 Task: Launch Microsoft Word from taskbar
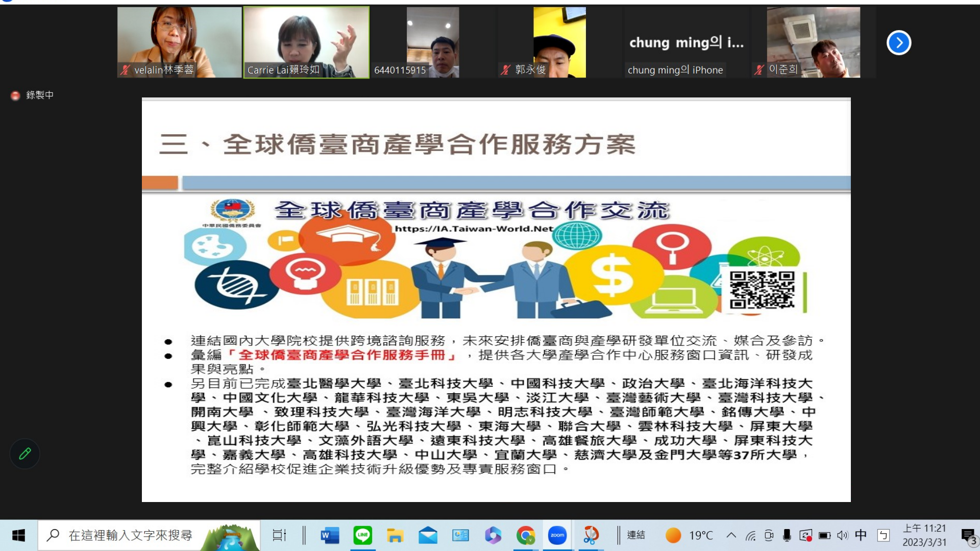(x=330, y=535)
